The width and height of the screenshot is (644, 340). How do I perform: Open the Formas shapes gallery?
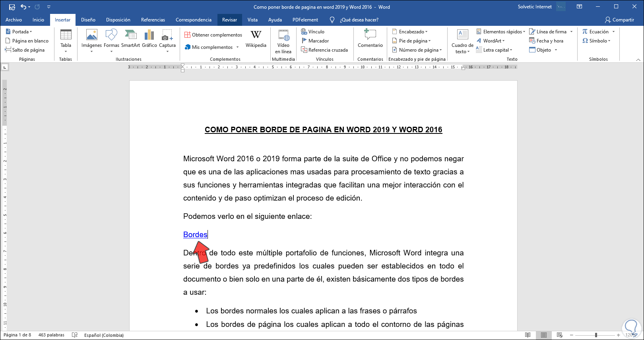112,41
